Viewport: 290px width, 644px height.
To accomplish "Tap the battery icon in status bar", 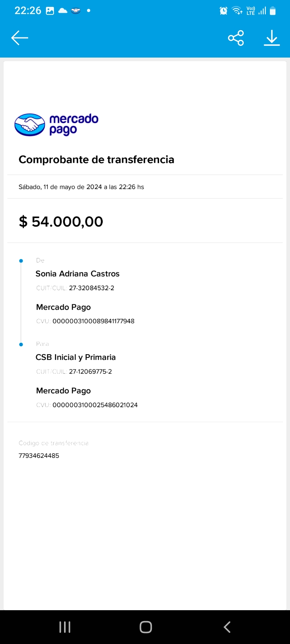I will point(273,11).
